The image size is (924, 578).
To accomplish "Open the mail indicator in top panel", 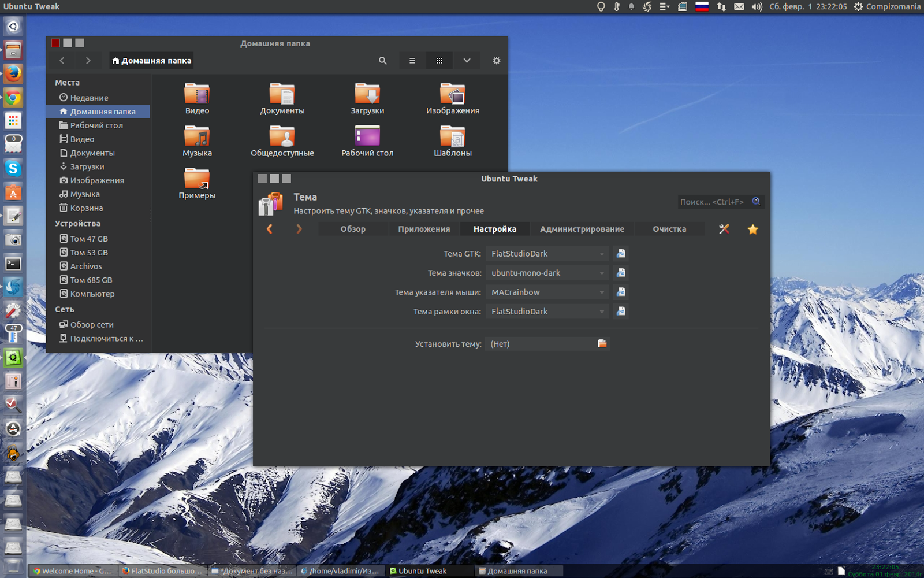I will point(739,6).
